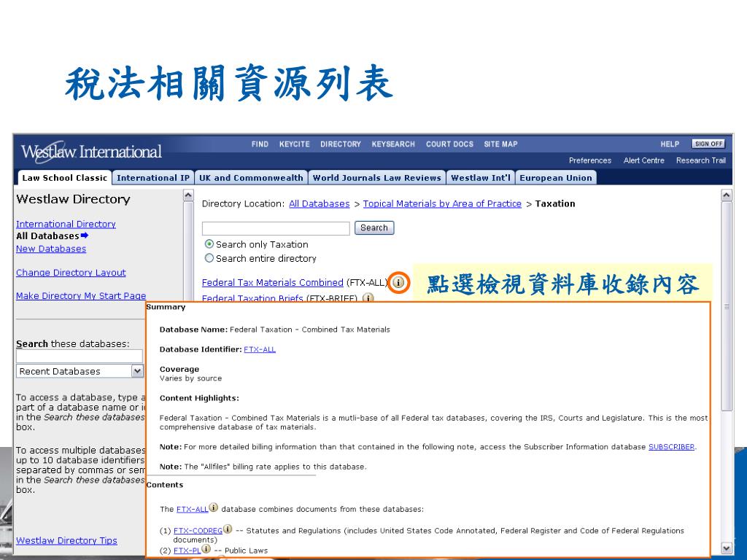Open Research Trail link
This screenshot has height=560, width=747.
[701, 160]
